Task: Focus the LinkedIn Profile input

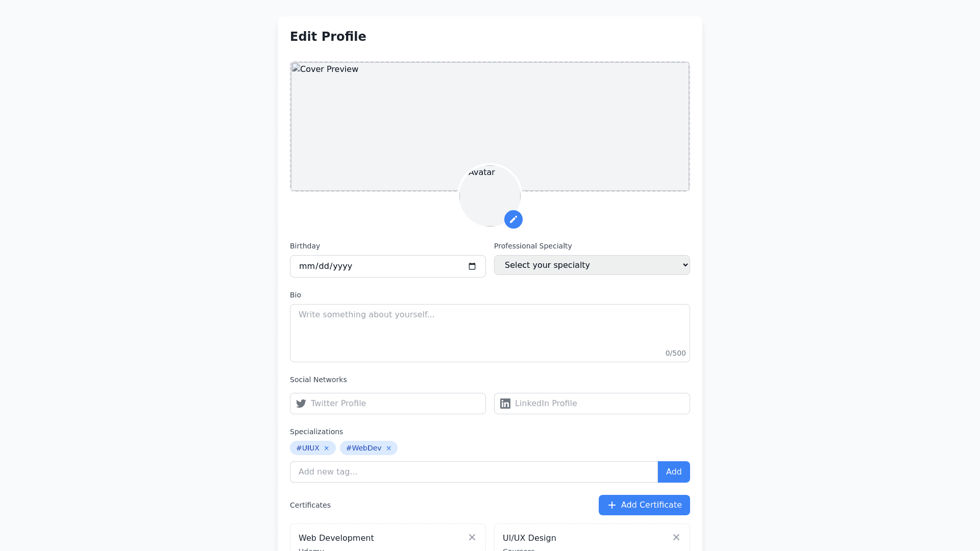Action: 600,404
